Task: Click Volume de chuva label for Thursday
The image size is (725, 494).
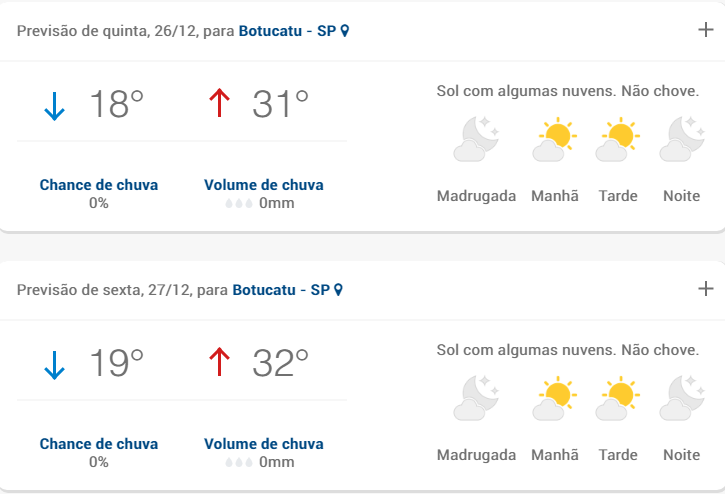Action: pyautogui.click(x=264, y=185)
